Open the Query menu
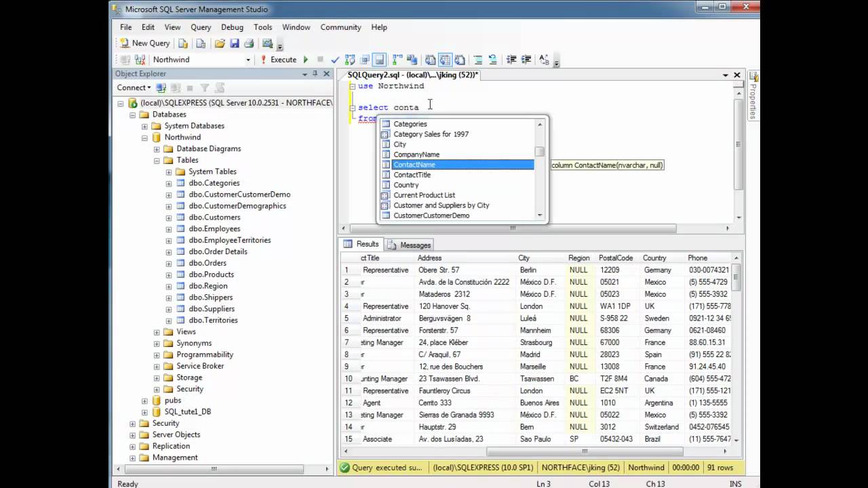The height and width of the screenshot is (488, 868). 201,27
